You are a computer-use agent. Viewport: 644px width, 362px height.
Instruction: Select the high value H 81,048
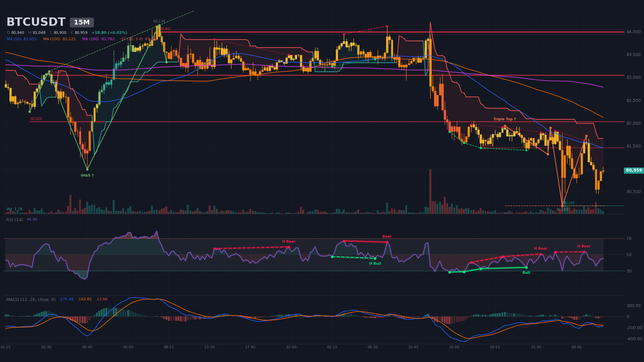point(37,33)
